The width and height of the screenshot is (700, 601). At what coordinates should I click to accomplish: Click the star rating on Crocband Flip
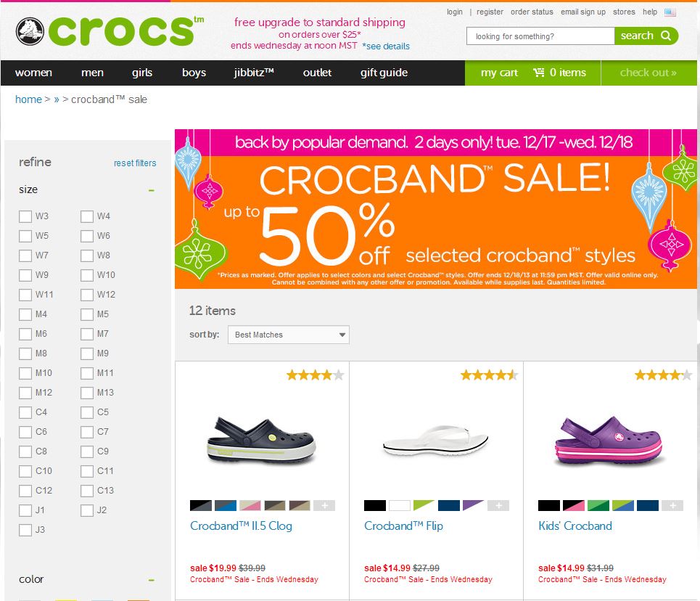(489, 375)
